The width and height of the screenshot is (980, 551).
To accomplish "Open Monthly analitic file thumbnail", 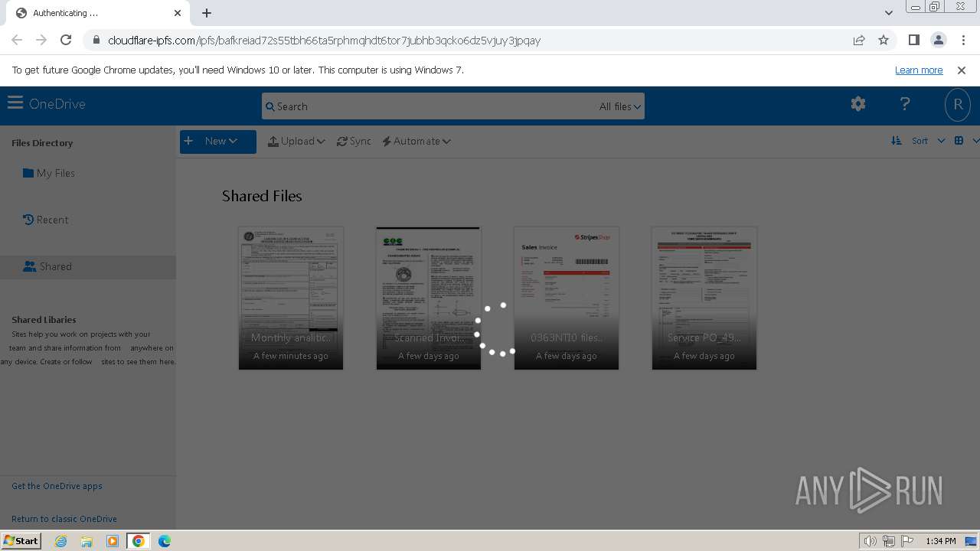I will (x=291, y=298).
